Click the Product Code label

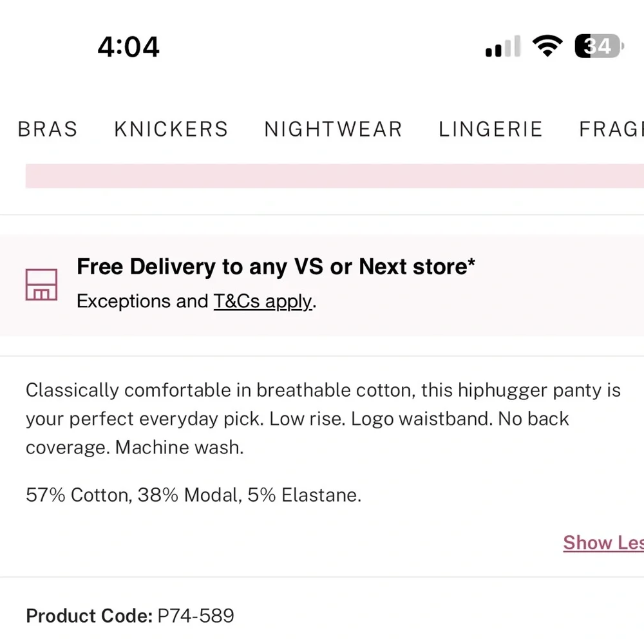(89, 616)
